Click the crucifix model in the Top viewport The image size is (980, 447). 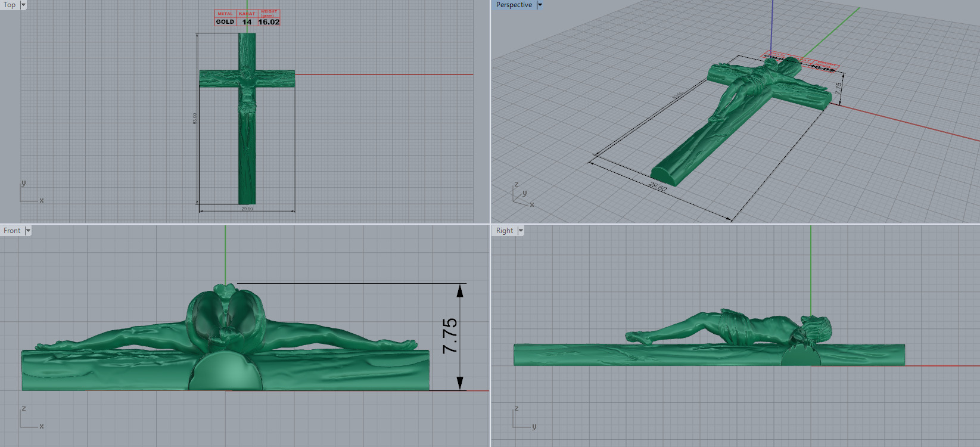pyautogui.click(x=247, y=119)
